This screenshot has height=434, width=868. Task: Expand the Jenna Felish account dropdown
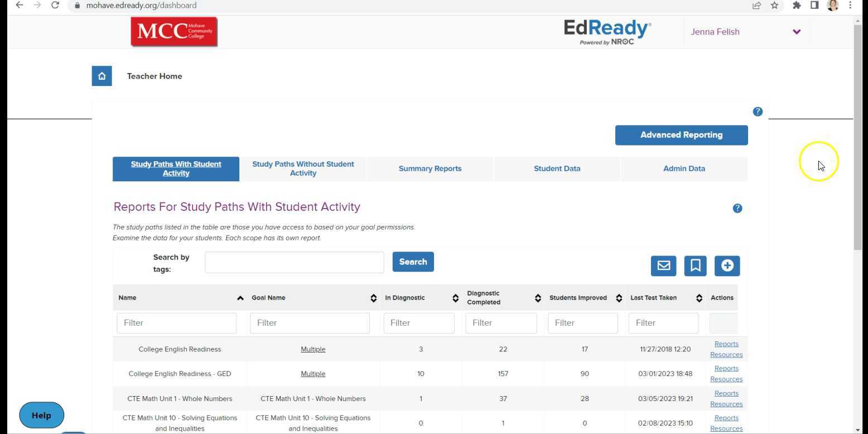797,32
